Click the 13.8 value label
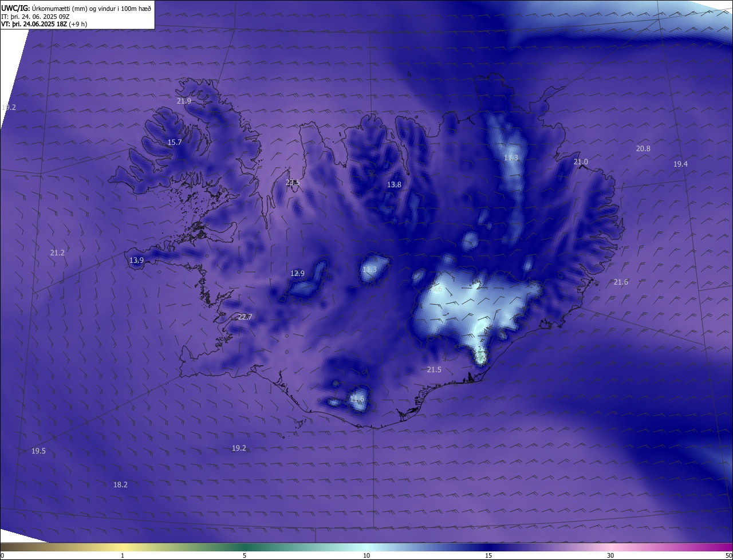 coord(394,185)
